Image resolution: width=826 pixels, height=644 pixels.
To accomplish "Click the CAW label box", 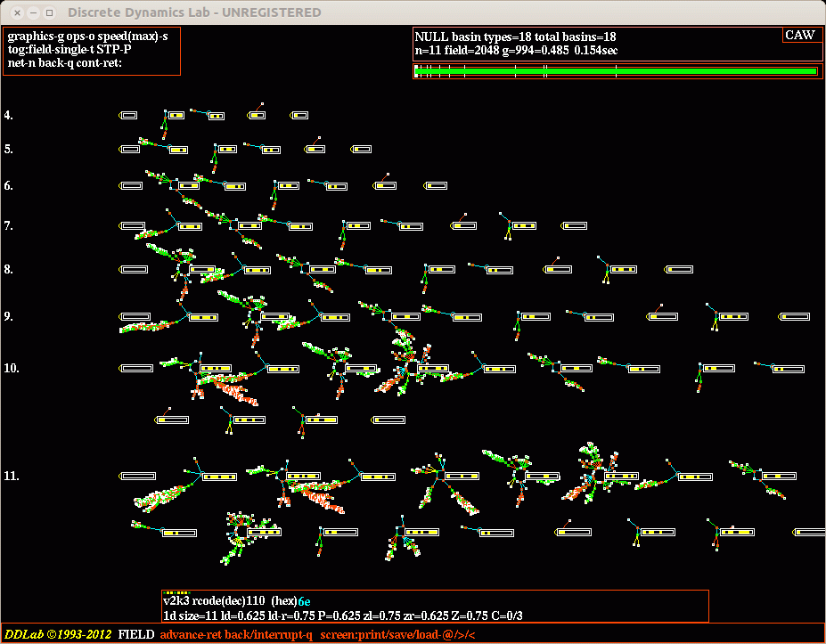I will 800,36.
